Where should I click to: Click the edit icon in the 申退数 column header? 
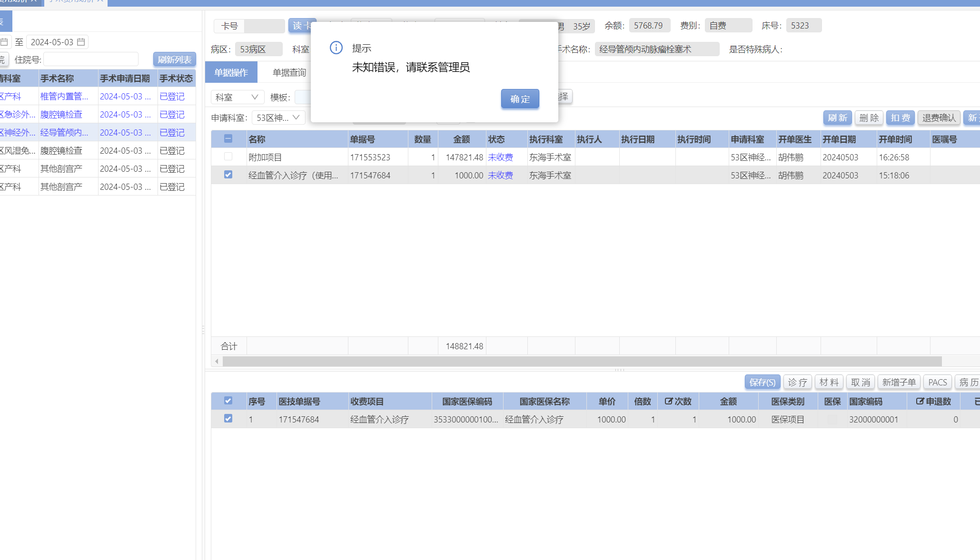920,401
